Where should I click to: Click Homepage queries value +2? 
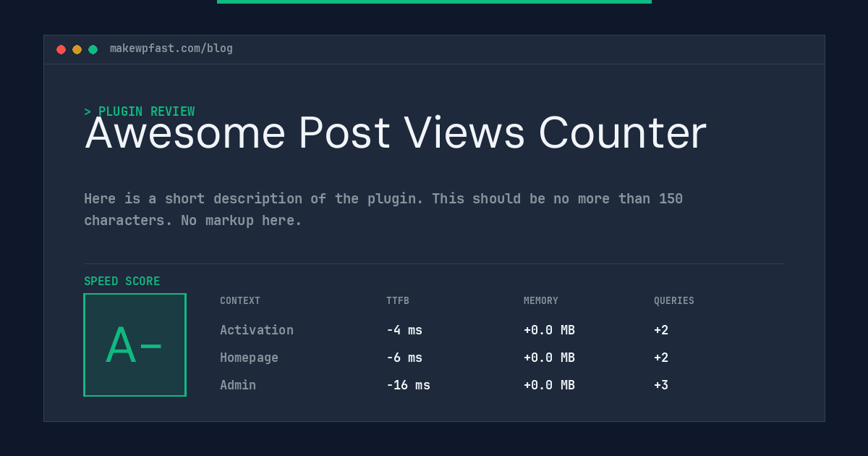661,358
